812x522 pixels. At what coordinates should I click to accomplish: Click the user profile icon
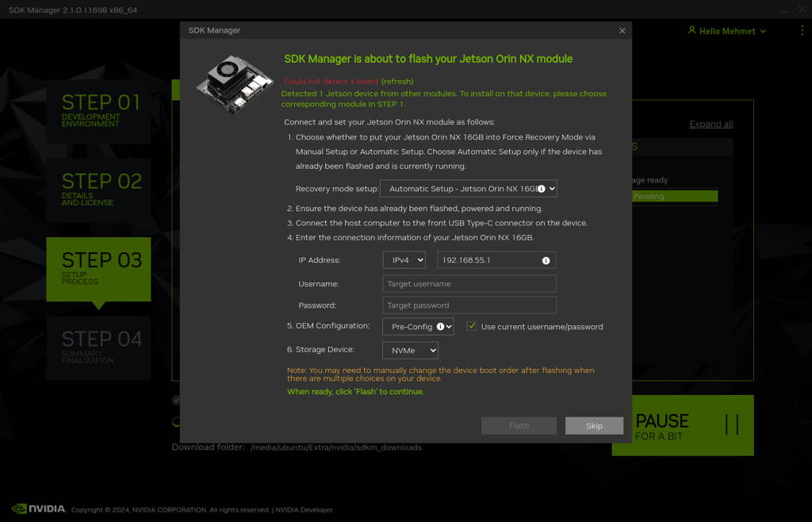pyautogui.click(x=691, y=31)
